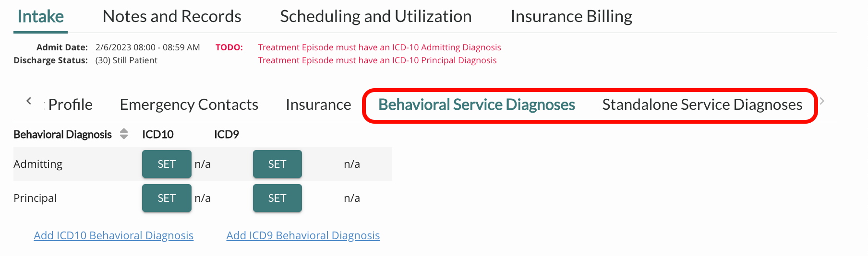Image resolution: width=868 pixels, height=256 pixels.
Task: Click right chevron to show more sub-tabs
Action: coord(822,101)
